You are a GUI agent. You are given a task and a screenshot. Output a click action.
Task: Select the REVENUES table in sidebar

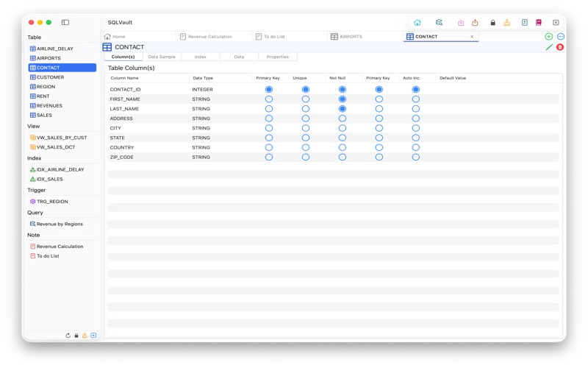62,105
